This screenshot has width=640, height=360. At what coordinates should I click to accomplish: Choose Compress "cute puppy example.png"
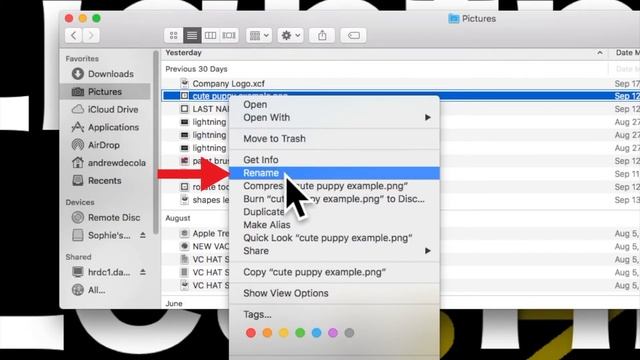[x=334, y=186]
